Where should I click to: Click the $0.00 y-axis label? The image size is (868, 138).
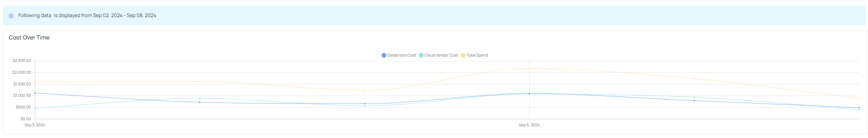(x=26, y=119)
